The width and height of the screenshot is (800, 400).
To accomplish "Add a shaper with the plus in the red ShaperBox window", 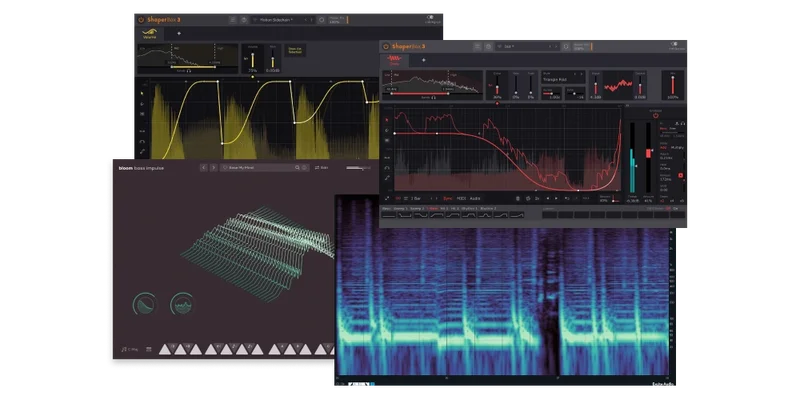I will click(423, 60).
